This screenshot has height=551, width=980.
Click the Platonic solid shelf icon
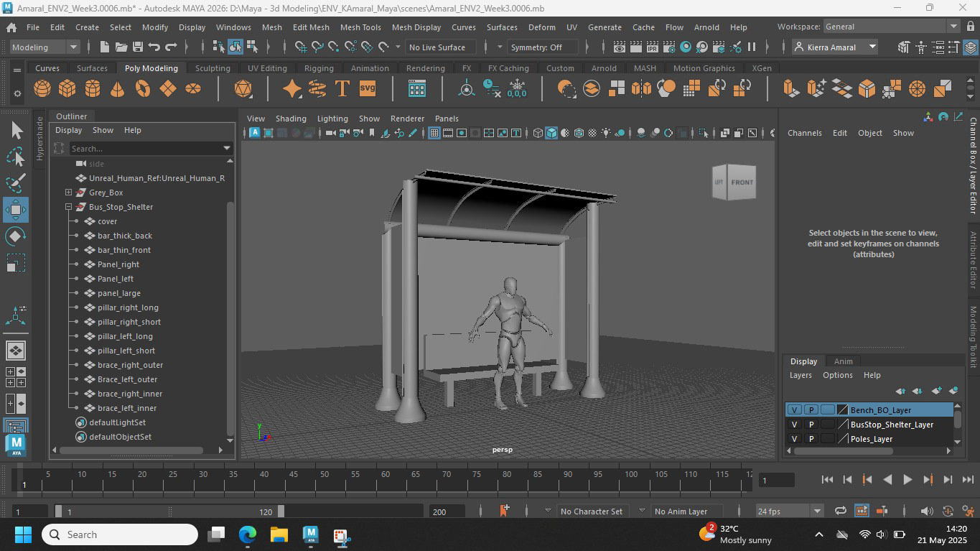click(243, 89)
